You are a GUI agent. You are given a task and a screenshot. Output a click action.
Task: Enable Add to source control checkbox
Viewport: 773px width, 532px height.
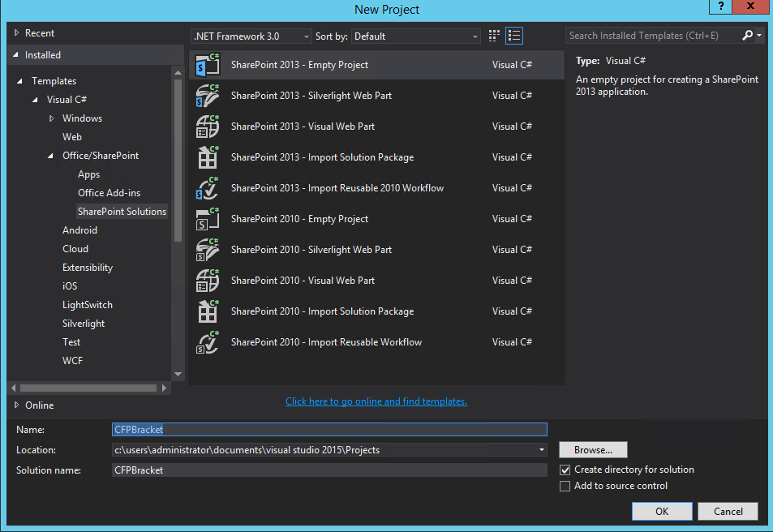[x=565, y=486]
